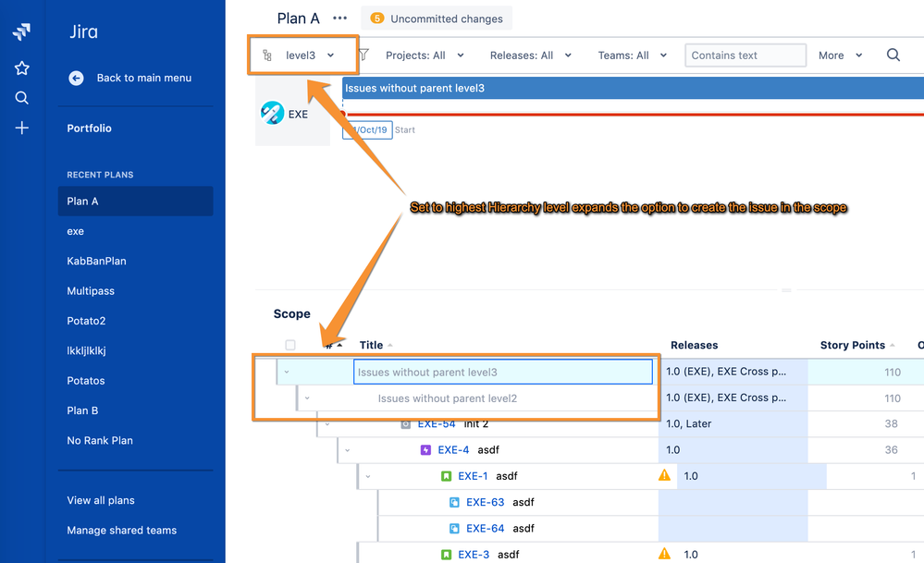Click the Releases column header
The width and height of the screenshot is (924, 563).
tap(695, 345)
